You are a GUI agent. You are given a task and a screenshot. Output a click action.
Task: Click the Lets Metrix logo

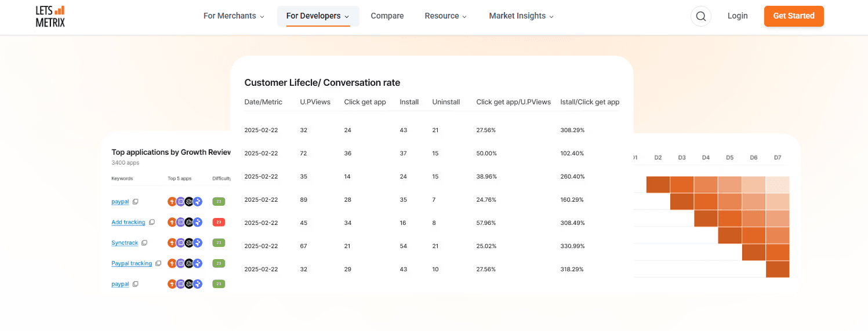point(50,16)
